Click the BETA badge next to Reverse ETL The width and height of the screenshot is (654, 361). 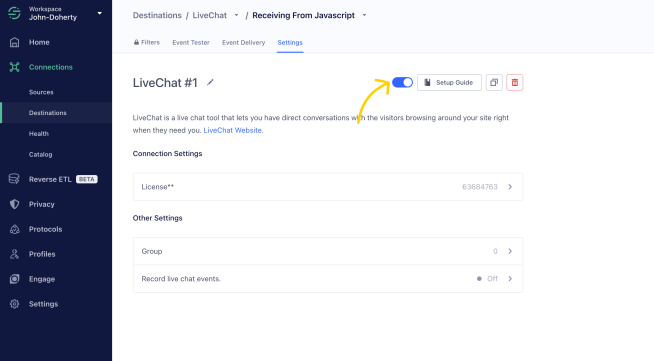87,179
